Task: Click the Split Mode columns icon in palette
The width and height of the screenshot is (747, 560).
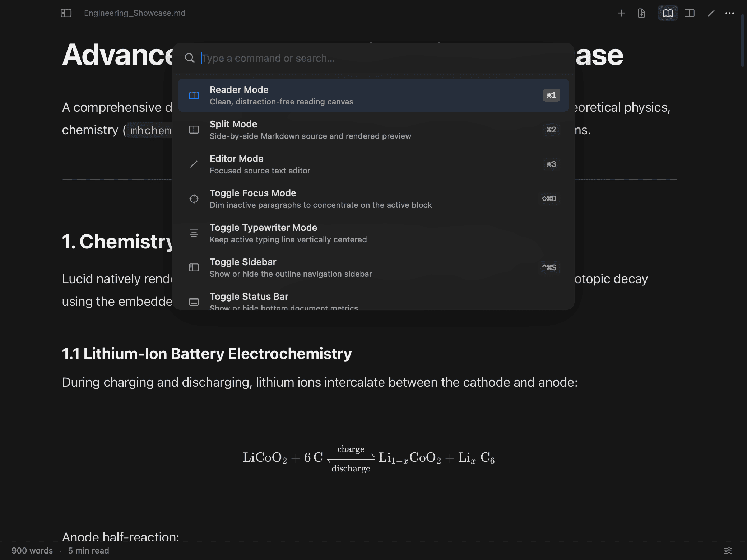Action: [x=194, y=130]
